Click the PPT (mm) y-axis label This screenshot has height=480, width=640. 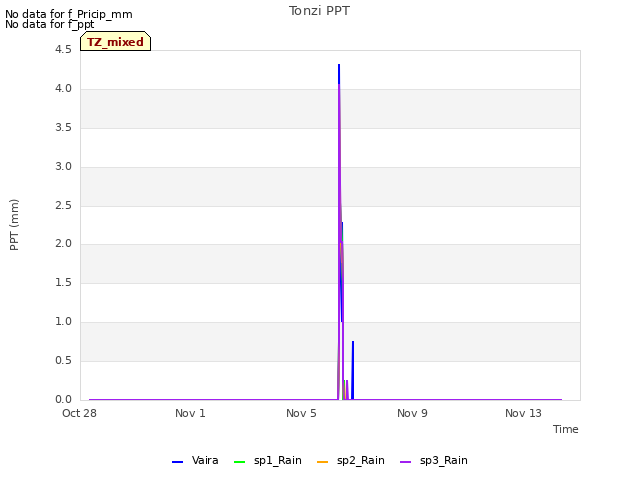pos(14,225)
